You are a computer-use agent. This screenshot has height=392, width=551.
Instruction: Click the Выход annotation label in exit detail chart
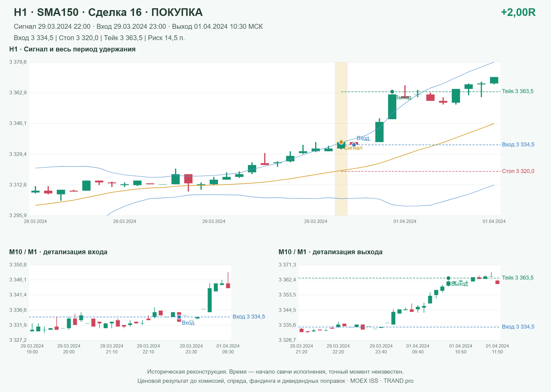pyautogui.click(x=459, y=284)
